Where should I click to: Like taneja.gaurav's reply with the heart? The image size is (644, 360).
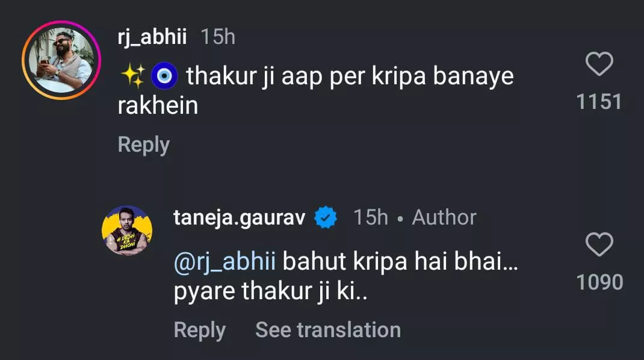coord(599,245)
